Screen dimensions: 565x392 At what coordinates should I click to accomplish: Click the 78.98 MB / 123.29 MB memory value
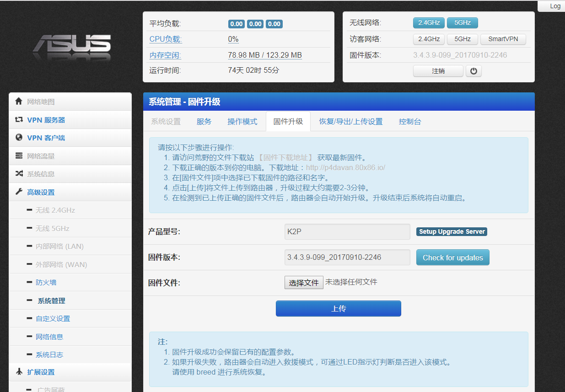[265, 55]
